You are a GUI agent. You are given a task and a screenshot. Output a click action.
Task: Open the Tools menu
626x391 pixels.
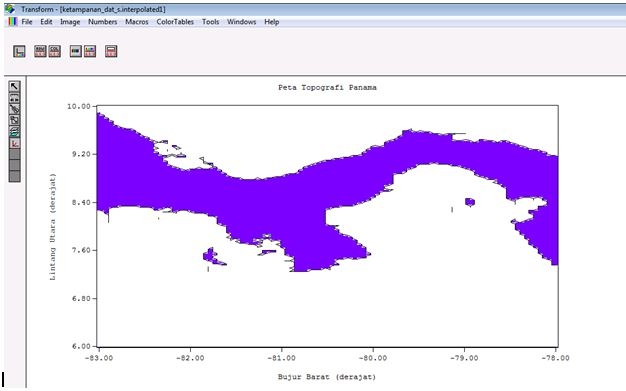coord(210,22)
